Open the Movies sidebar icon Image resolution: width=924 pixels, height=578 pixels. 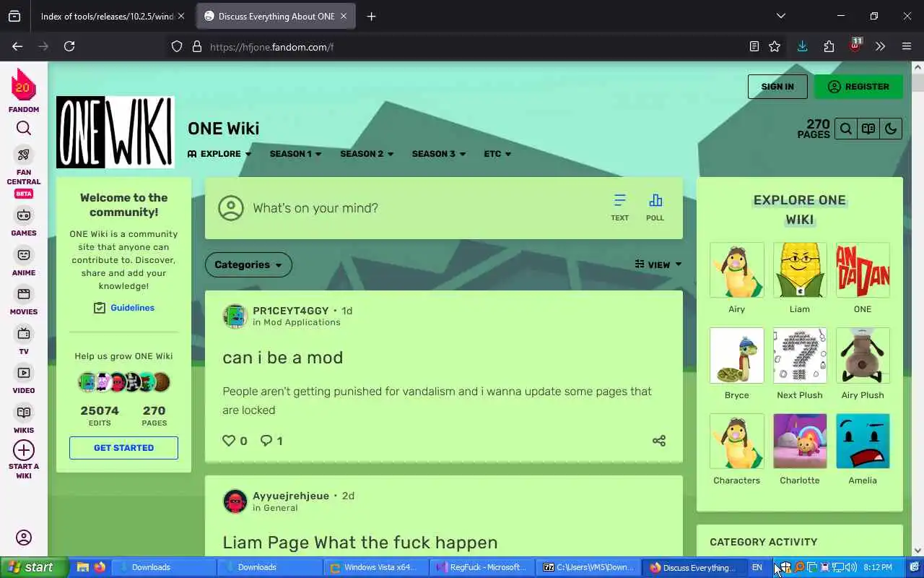click(24, 294)
